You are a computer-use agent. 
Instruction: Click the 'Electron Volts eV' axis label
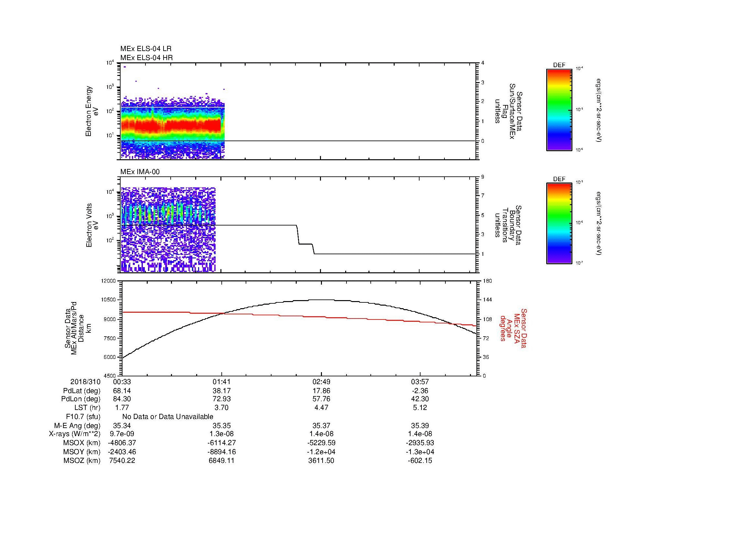(92, 225)
